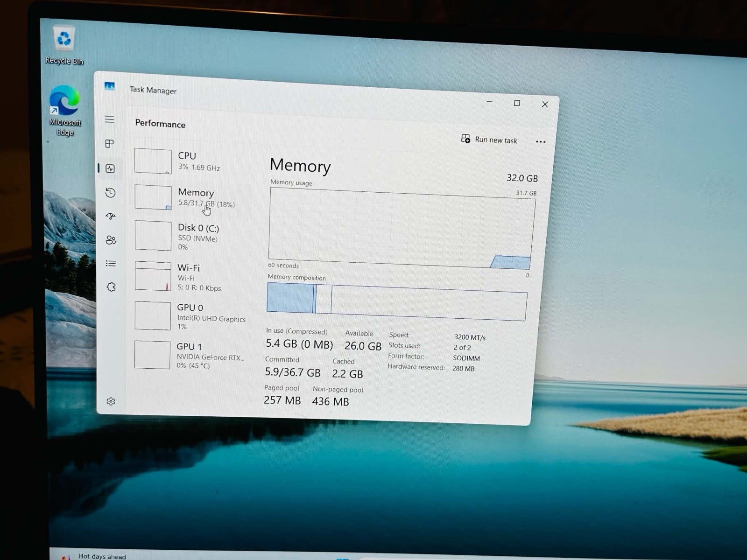The width and height of the screenshot is (747, 560).
Task: Open the Task Manager hamburger navigation menu
Action: [x=109, y=119]
